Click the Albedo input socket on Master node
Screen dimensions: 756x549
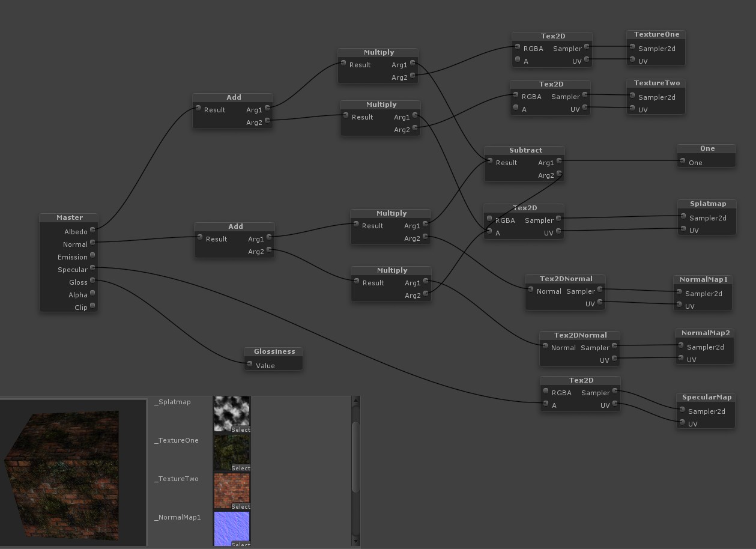[x=93, y=231]
